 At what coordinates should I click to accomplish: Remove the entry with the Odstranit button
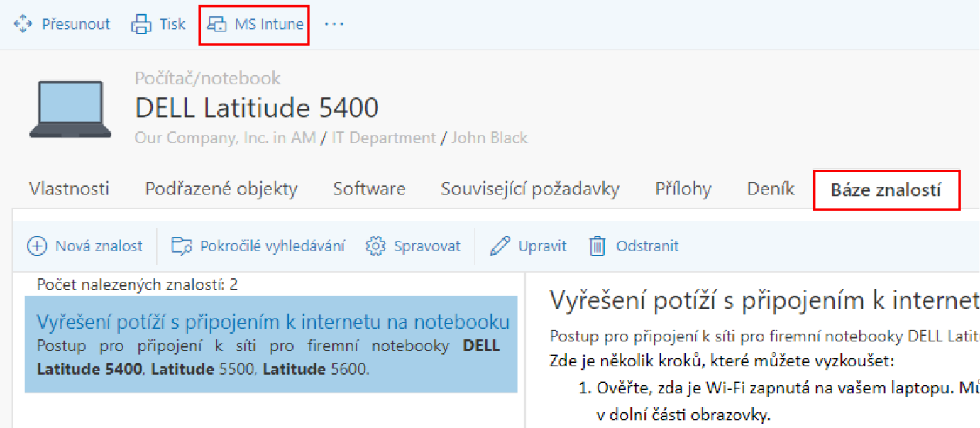[x=634, y=246]
